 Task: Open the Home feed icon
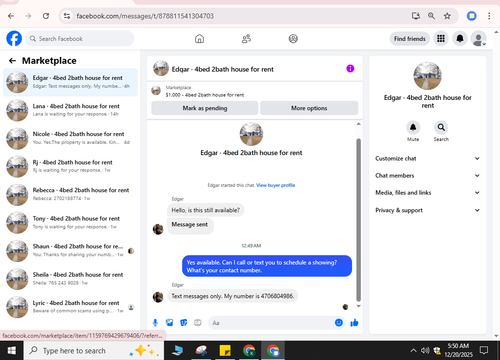click(199, 39)
